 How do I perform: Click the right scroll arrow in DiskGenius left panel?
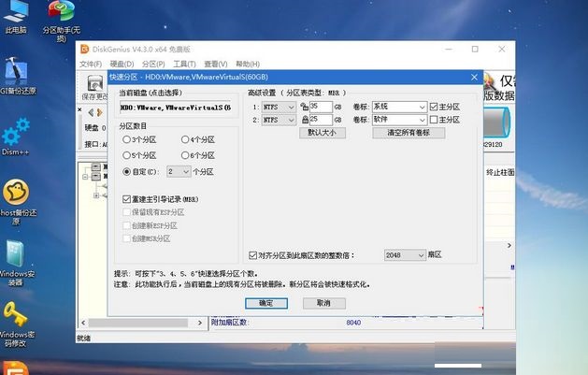point(200,323)
